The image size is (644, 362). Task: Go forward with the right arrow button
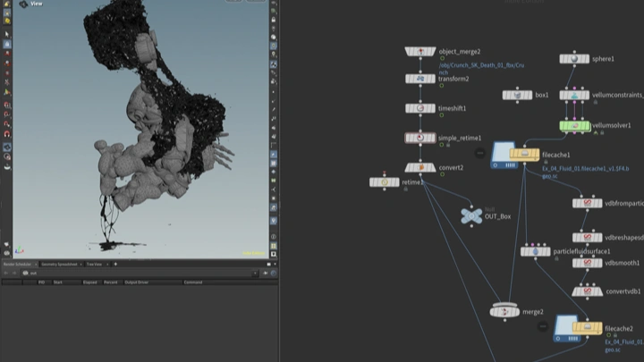14,273
